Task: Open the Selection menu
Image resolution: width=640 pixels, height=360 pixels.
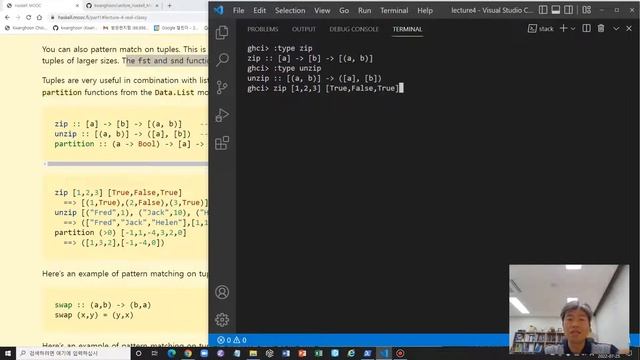Action: (x=290, y=11)
